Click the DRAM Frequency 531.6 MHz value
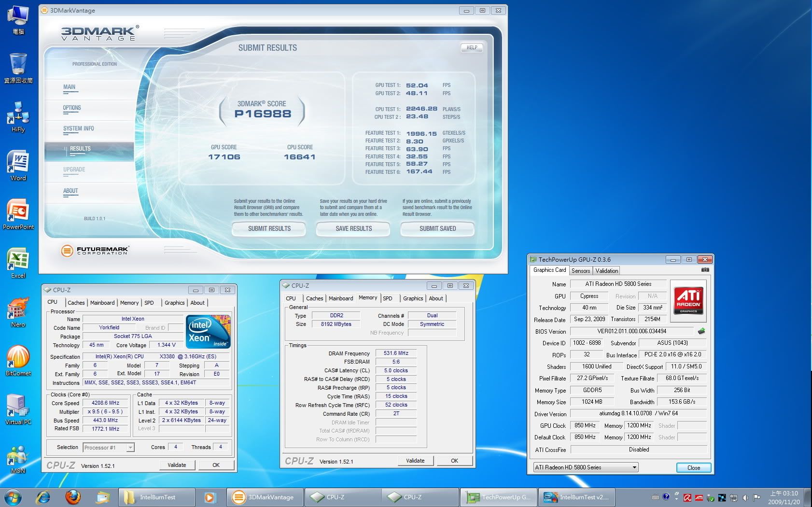Viewport: 812px width, 507px height. pyautogui.click(x=396, y=353)
